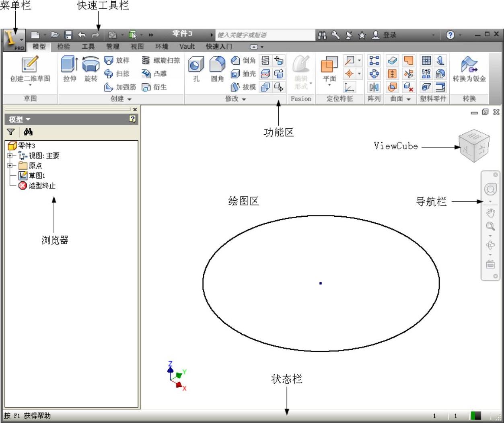Click the favorites star icon in title bar

[362, 35]
